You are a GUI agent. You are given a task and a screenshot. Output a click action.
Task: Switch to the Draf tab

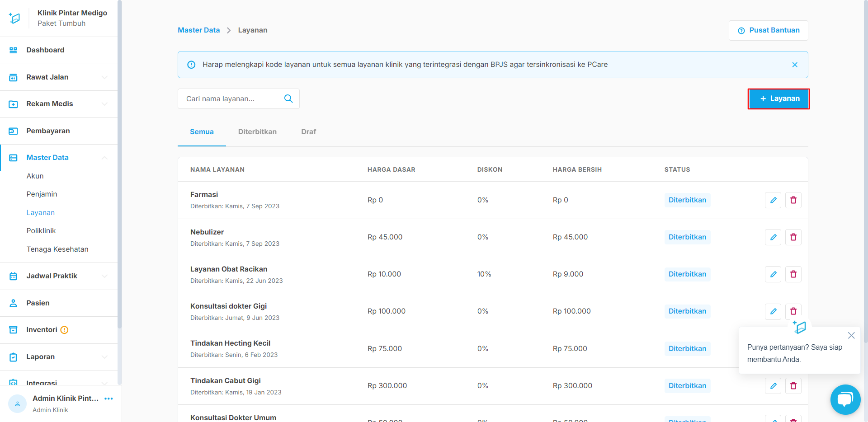click(x=309, y=132)
